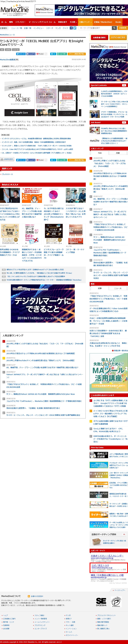
Task: Open the Facebook icon in the nav bar
Action: [x=71, y=28]
